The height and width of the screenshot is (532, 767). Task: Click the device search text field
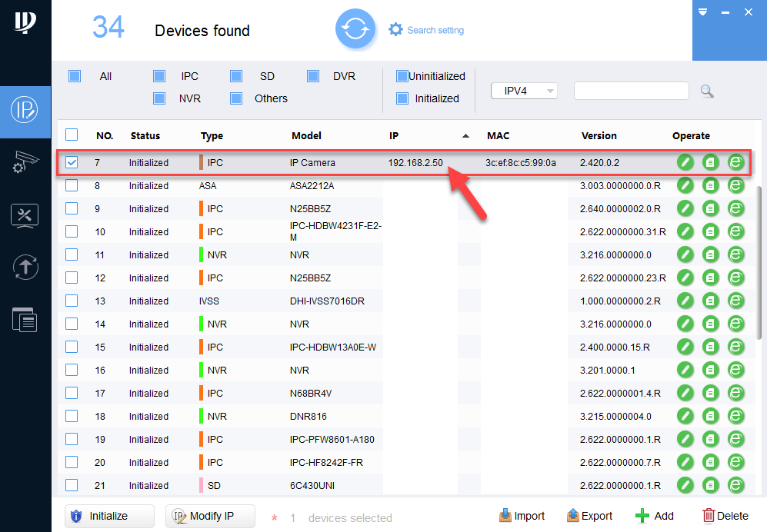tap(631, 91)
